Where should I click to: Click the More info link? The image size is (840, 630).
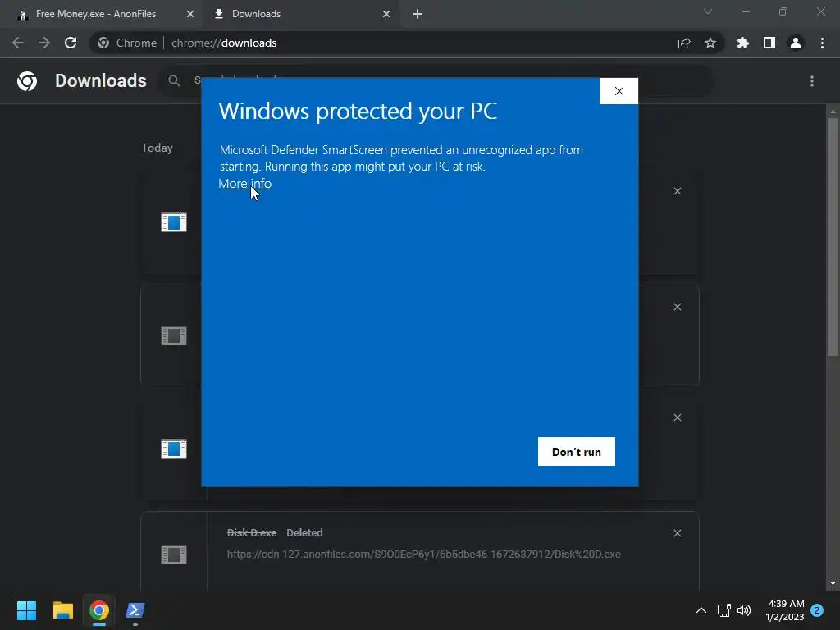[244, 183]
